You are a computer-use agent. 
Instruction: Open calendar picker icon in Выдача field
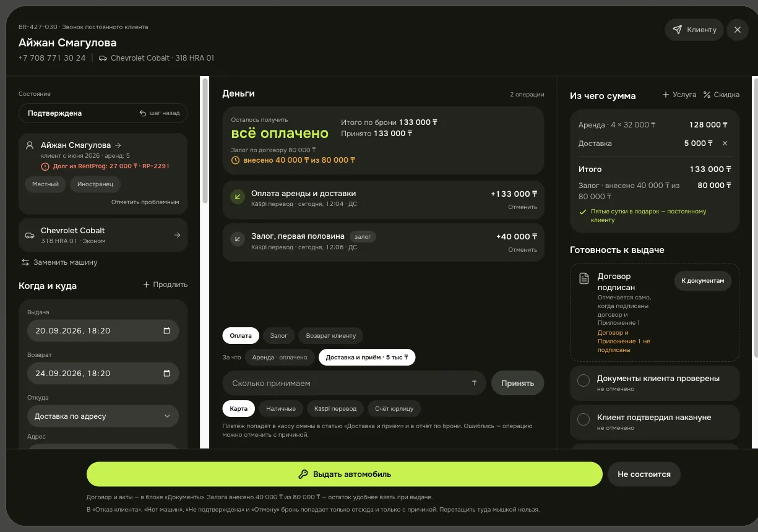click(x=166, y=331)
